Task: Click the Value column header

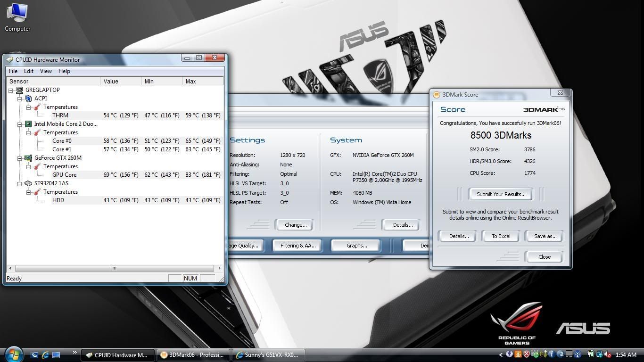Action: click(x=121, y=82)
